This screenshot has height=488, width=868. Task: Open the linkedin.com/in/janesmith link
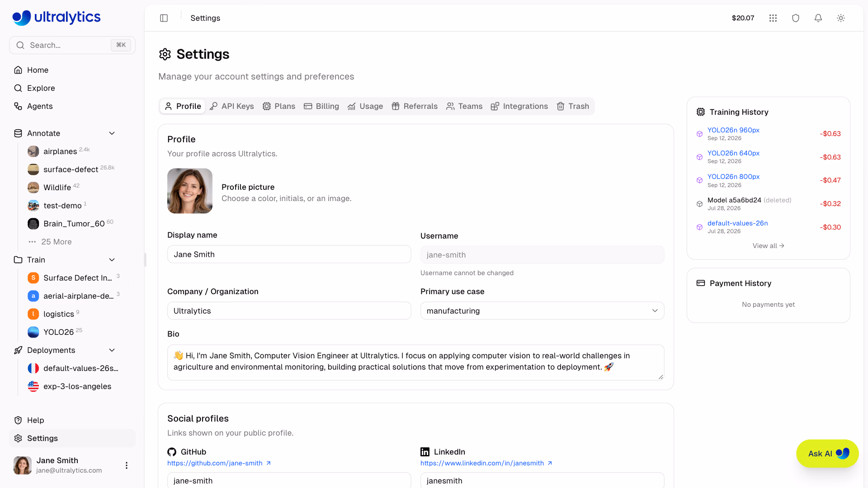pos(486,463)
